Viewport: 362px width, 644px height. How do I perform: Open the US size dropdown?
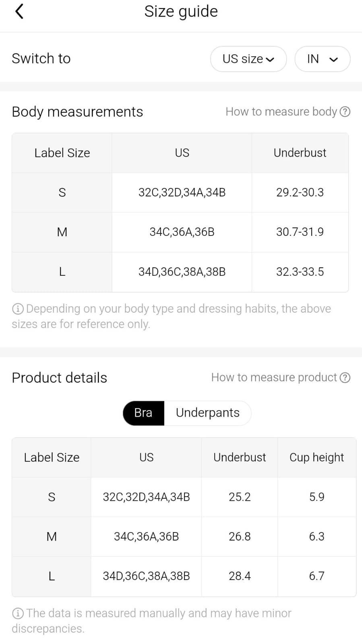[248, 59]
